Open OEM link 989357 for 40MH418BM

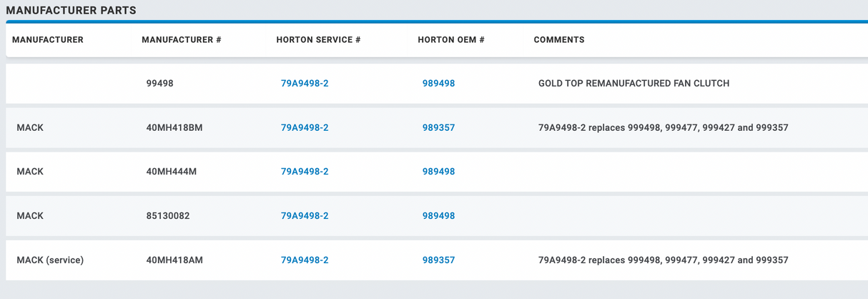pos(438,128)
